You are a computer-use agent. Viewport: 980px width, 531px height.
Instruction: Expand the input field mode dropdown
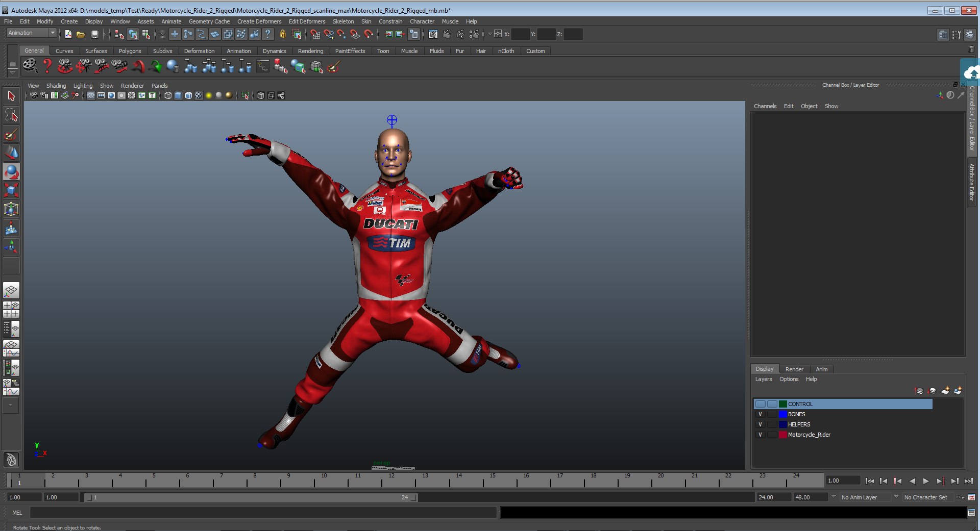tap(490, 34)
